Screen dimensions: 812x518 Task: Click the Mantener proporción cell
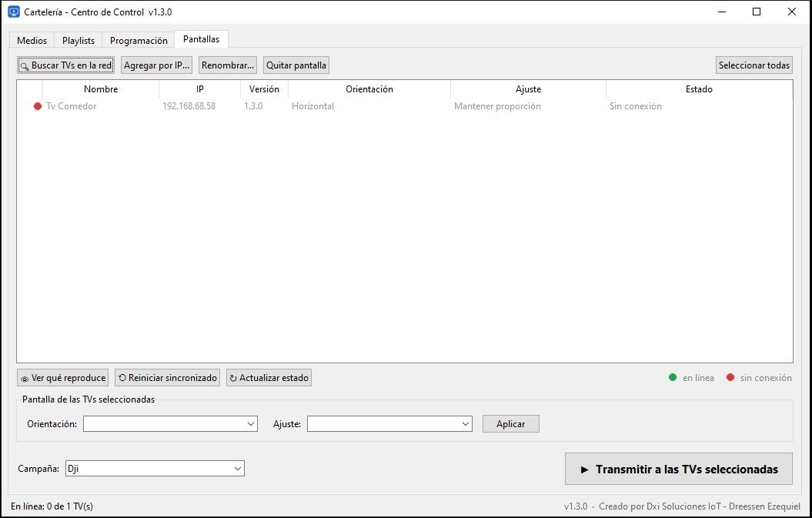tap(498, 106)
